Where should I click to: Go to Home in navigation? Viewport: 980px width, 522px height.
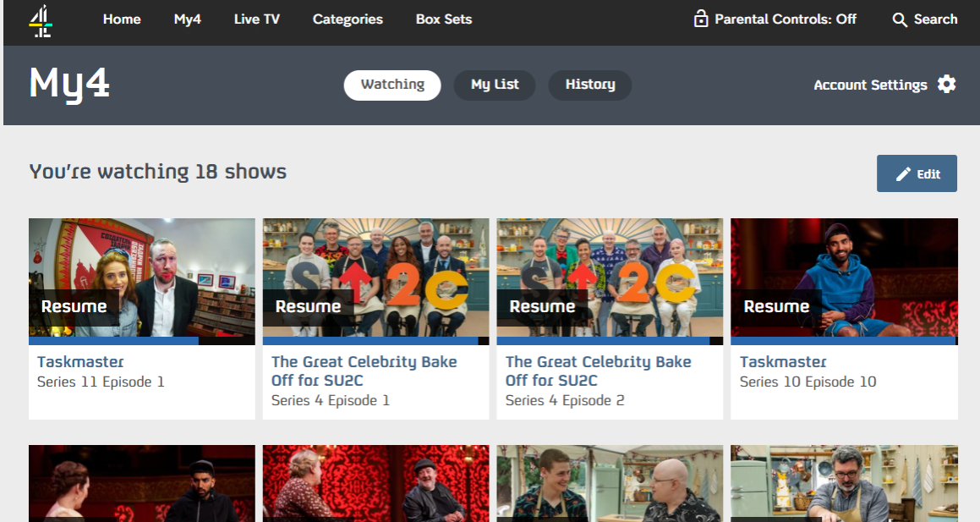pos(122,19)
